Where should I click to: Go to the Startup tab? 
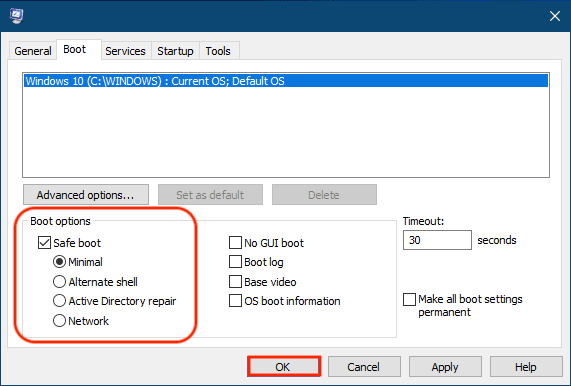click(175, 51)
